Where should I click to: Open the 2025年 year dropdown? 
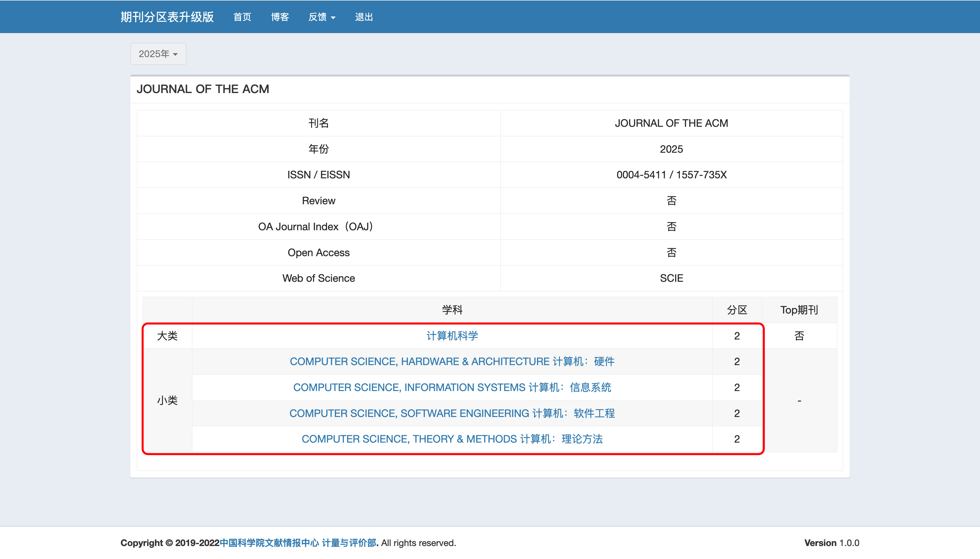pyautogui.click(x=158, y=54)
